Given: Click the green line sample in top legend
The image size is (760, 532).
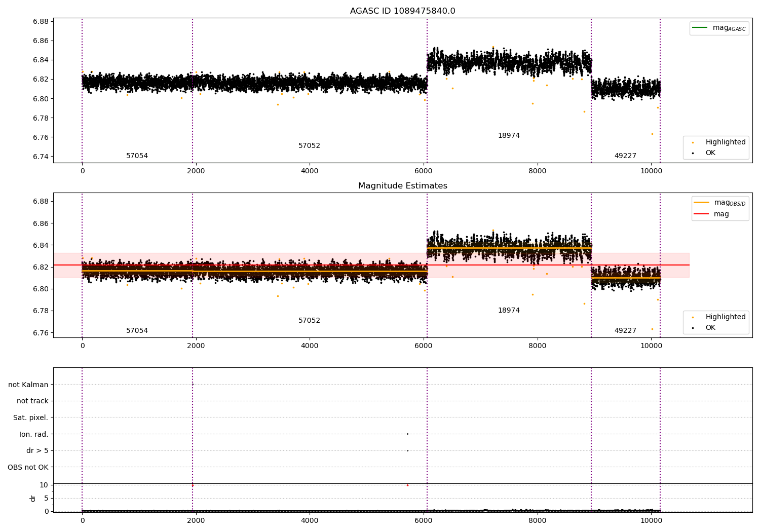Looking at the screenshot, I should pos(700,28).
